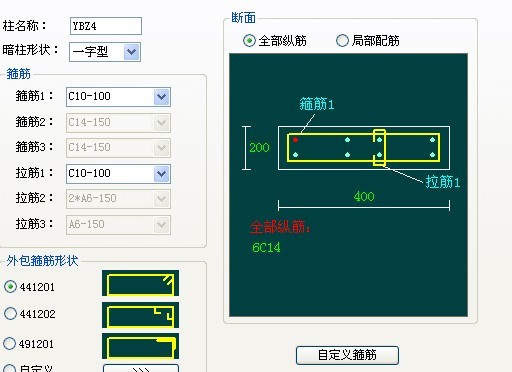Pick the 491201 stirrup shape preview image

click(140, 346)
